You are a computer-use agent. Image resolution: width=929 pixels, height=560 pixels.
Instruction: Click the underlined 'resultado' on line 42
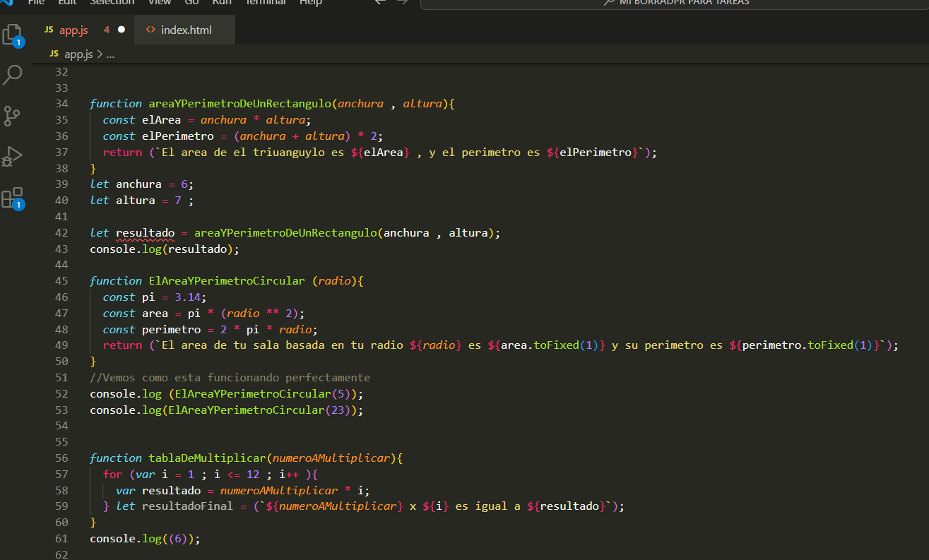[x=145, y=233]
